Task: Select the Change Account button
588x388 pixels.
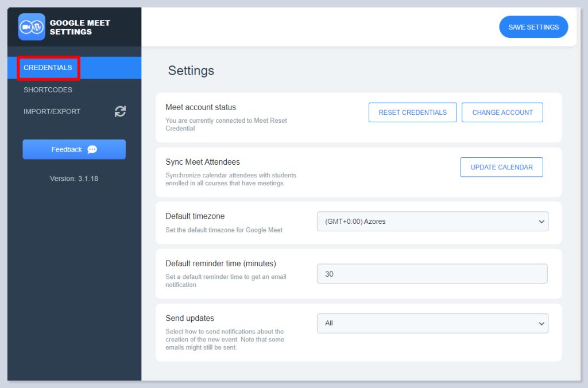Action: click(502, 112)
